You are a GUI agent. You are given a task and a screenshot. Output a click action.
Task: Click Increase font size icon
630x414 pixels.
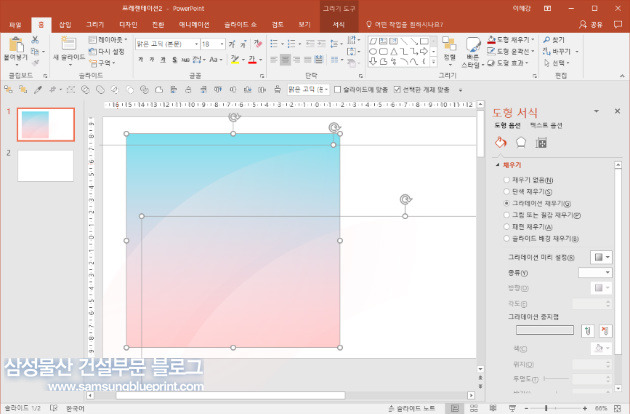(232, 44)
